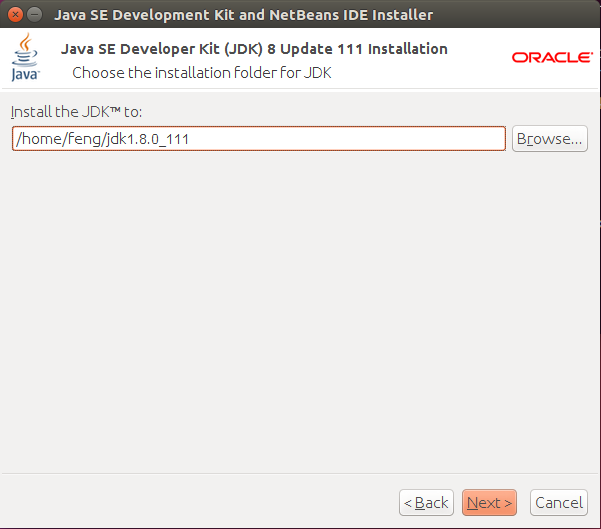Click the 'Install the JDK™ to:' label
601x529 pixels.
(76, 112)
